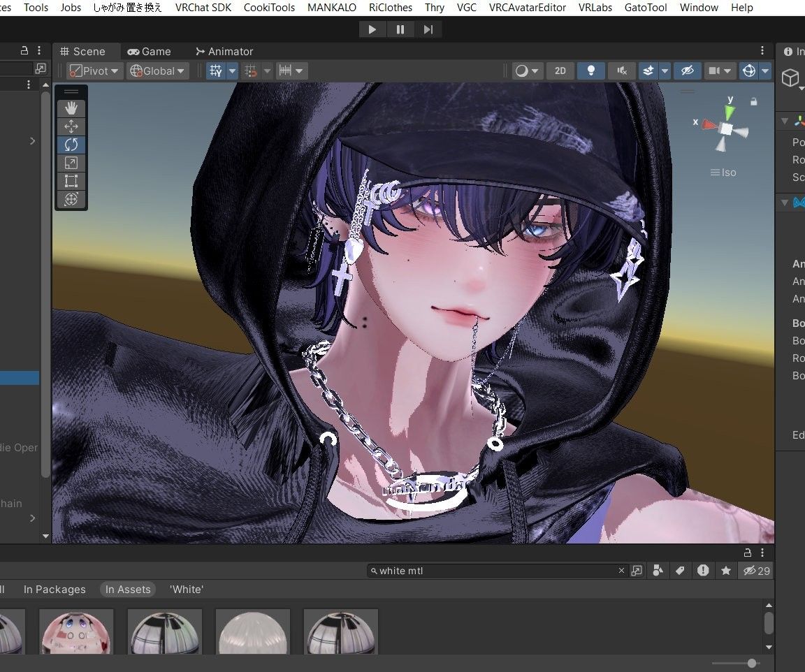Screen dimensions: 805x672
Task: Select the Rect tool
Action: click(x=71, y=181)
